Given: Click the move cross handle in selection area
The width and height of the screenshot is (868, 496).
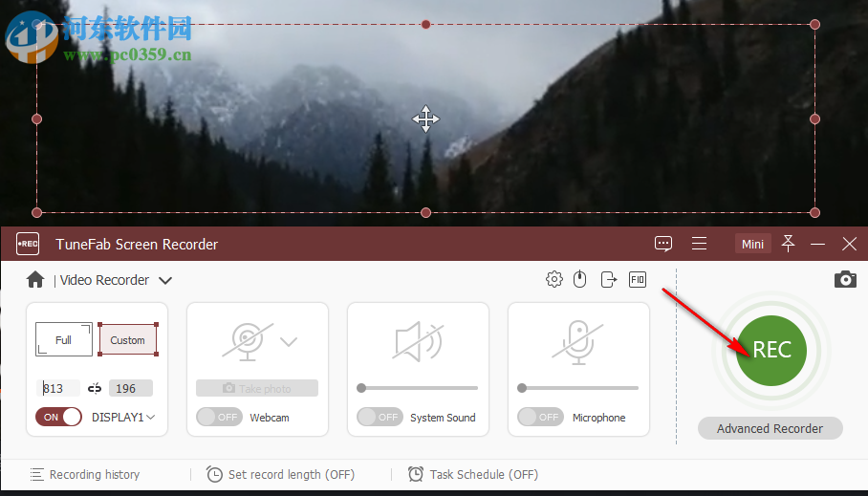Looking at the screenshot, I should pos(425,119).
